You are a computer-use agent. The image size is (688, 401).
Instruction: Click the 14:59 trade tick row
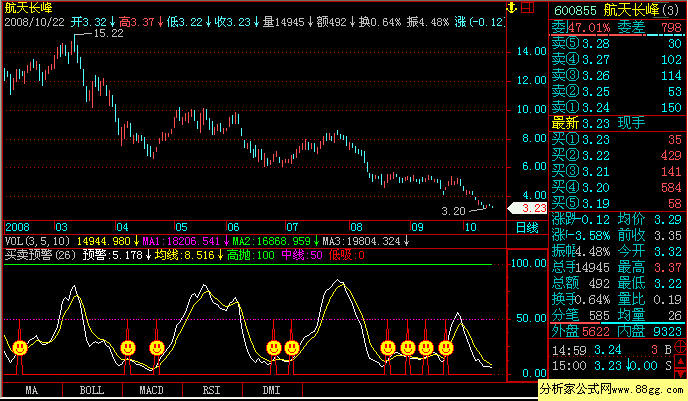[x=612, y=350]
